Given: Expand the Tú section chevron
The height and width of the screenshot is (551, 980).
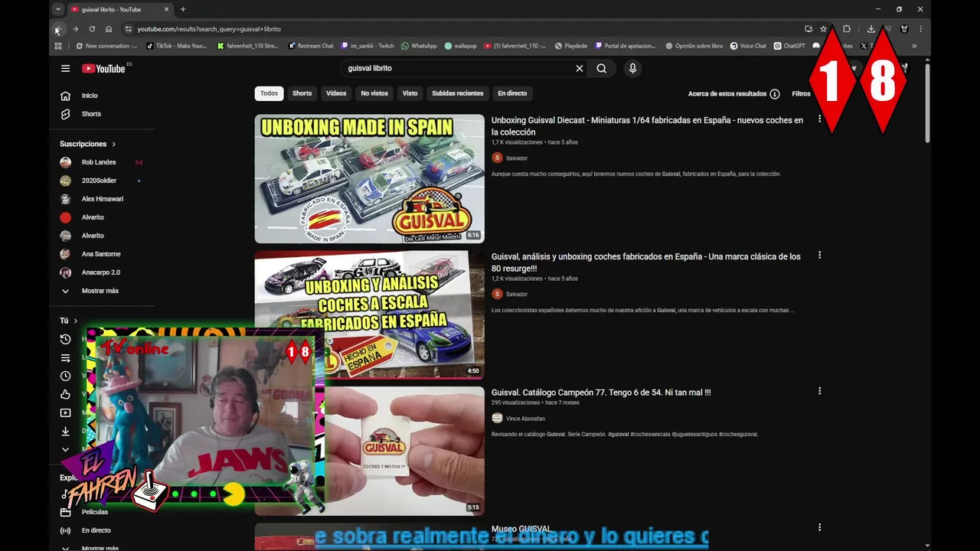Looking at the screenshot, I should click(75, 321).
